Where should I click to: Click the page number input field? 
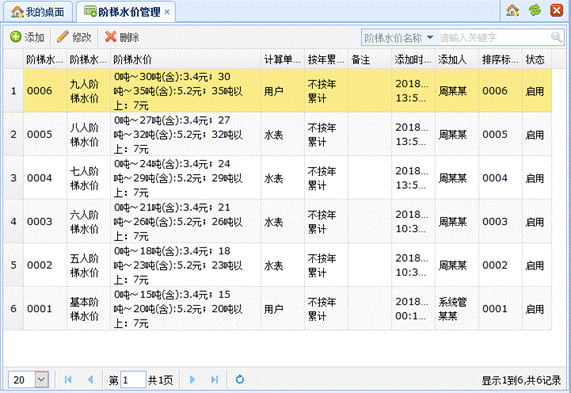click(133, 380)
